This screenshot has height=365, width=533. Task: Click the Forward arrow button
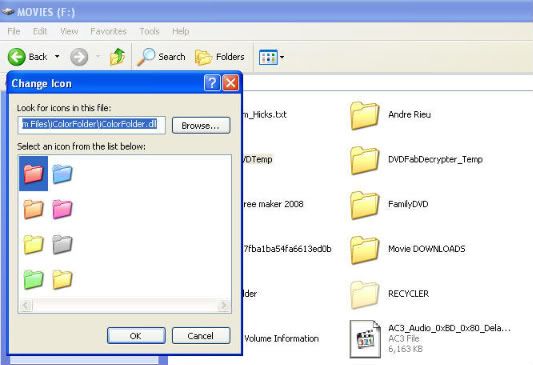click(x=79, y=57)
